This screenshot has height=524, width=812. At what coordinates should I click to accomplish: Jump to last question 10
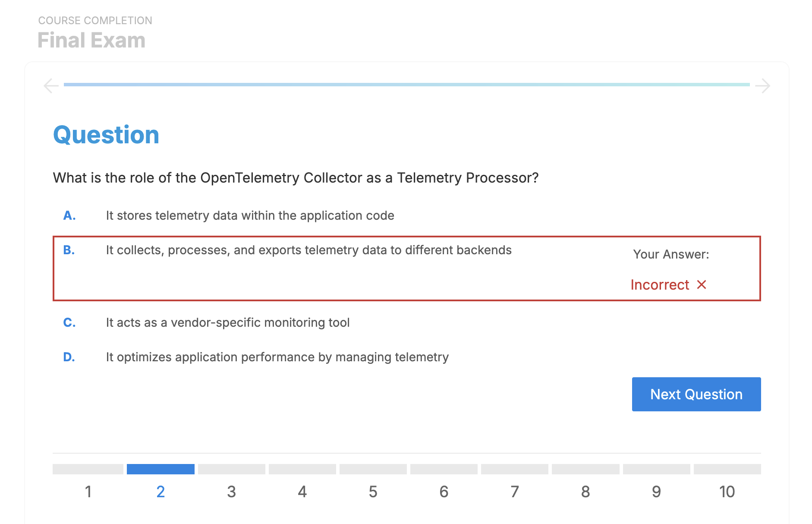click(727, 491)
